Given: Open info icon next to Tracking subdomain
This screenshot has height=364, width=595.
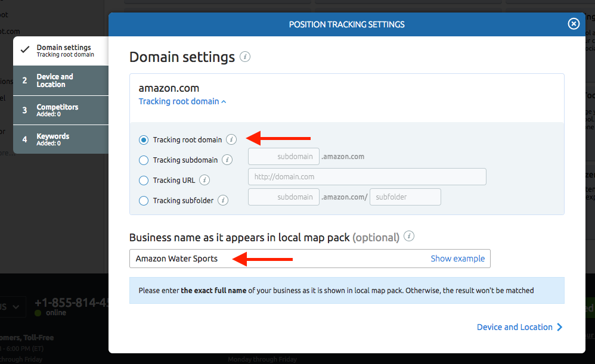Looking at the screenshot, I should pos(227,160).
